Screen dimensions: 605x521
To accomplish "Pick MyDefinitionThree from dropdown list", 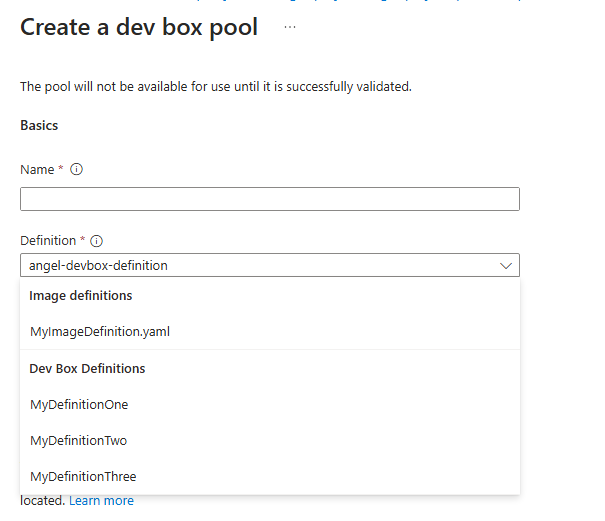I will click(270, 476).
